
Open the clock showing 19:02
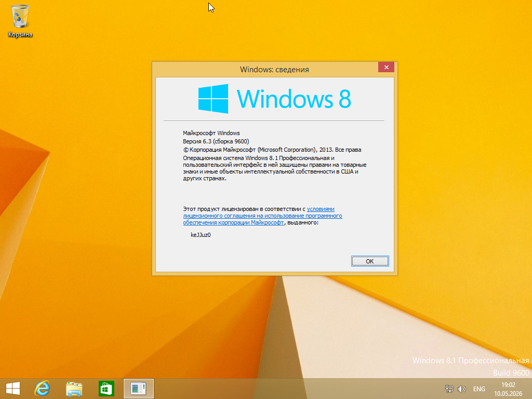point(508,389)
